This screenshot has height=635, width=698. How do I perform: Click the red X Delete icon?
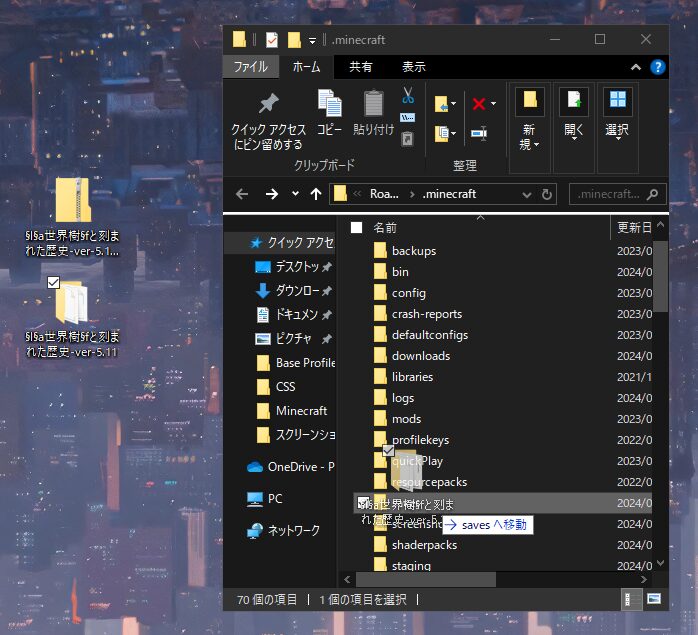point(479,104)
